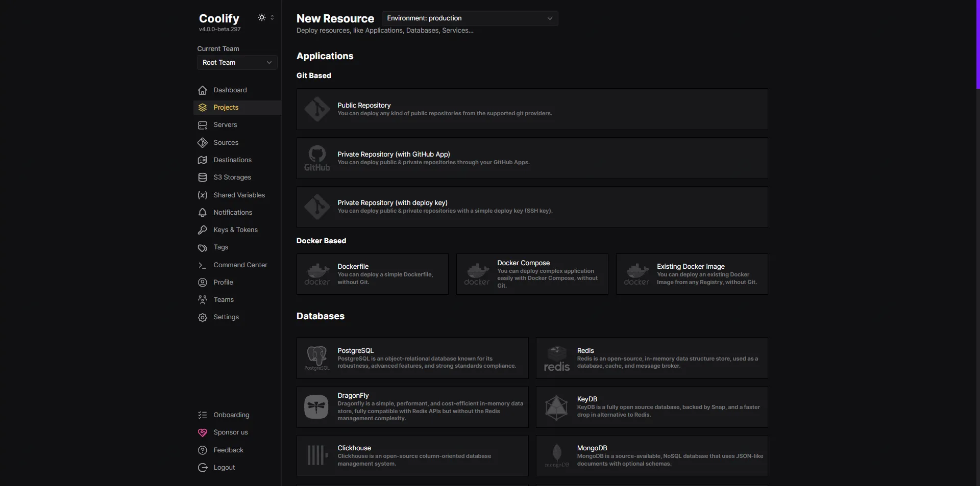Screen dimensions: 980x486
Task: Click Logout link in sidebar
Action: (224, 468)
